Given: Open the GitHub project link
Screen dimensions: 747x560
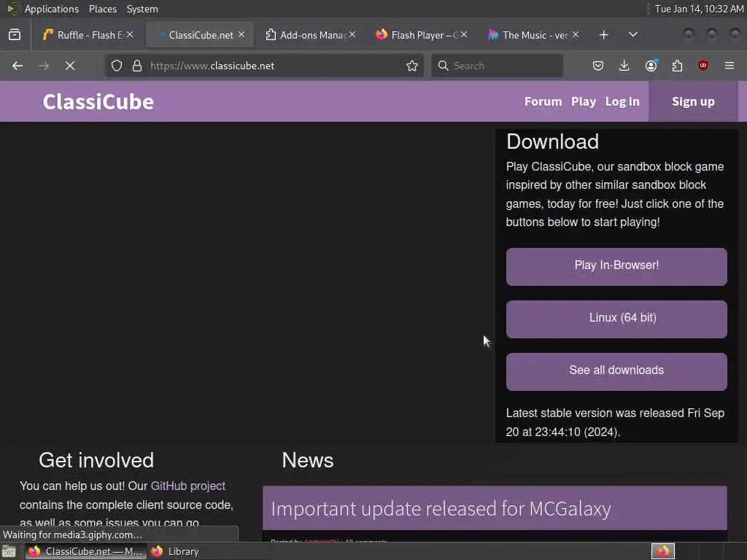Looking at the screenshot, I should 187,486.
